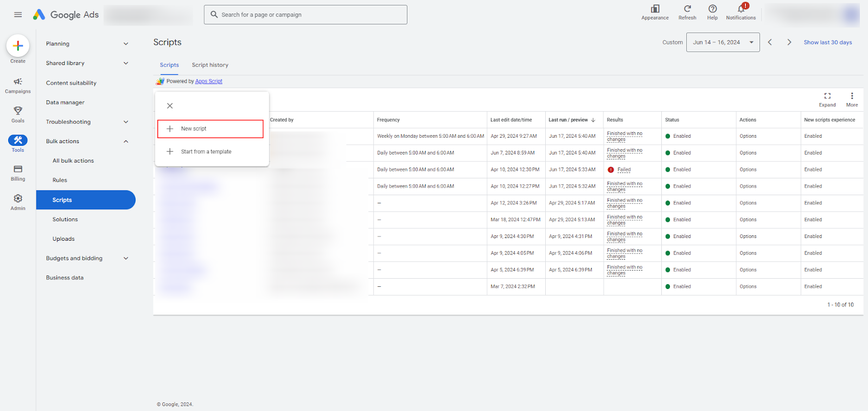Open the hamburger main menu
This screenshot has width=868, height=411.
pyautogui.click(x=18, y=15)
